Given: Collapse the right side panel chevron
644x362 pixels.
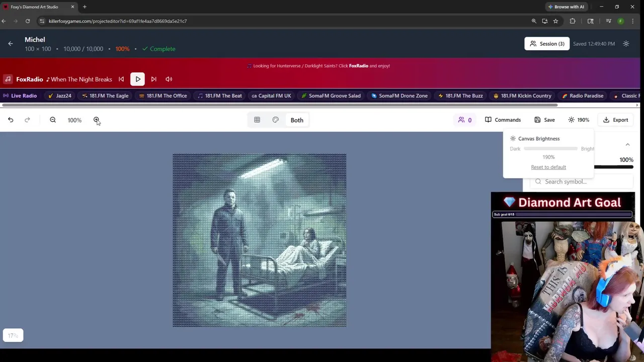Looking at the screenshot, I should pyautogui.click(x=627, y=144).
